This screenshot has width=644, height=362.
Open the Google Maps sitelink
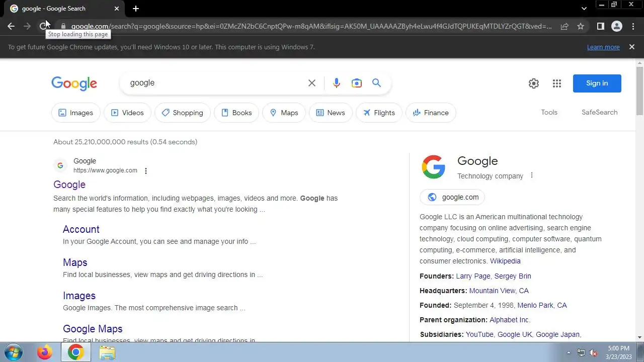[93, 329]
